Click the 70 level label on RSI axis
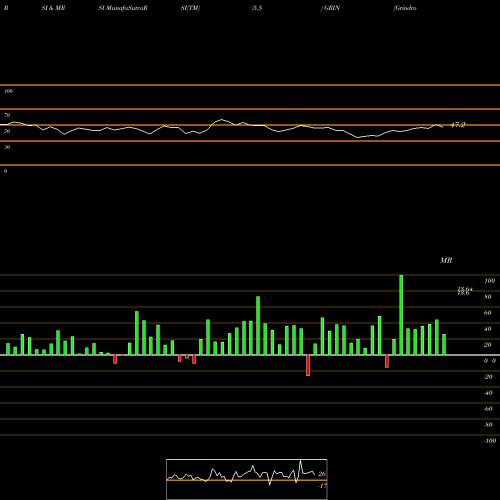The height and width of the screenshot is (500, 500). point(7,115)
